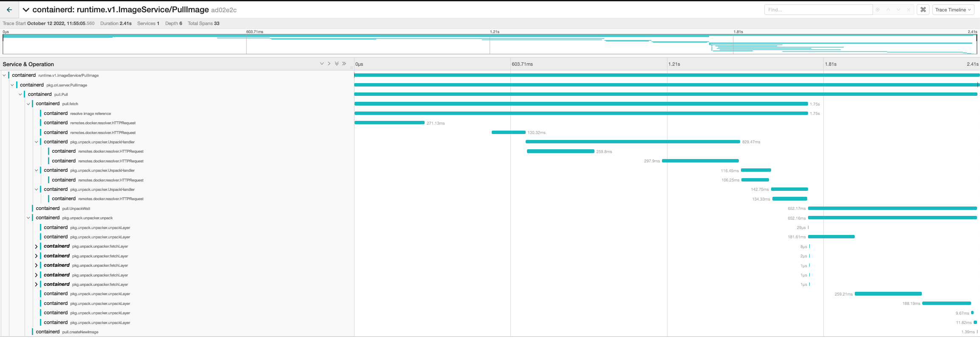Image resolution: width=980 pixels, height=338 pixels.
Task: Jump to previous search result arrow
Action: (888, 10)
